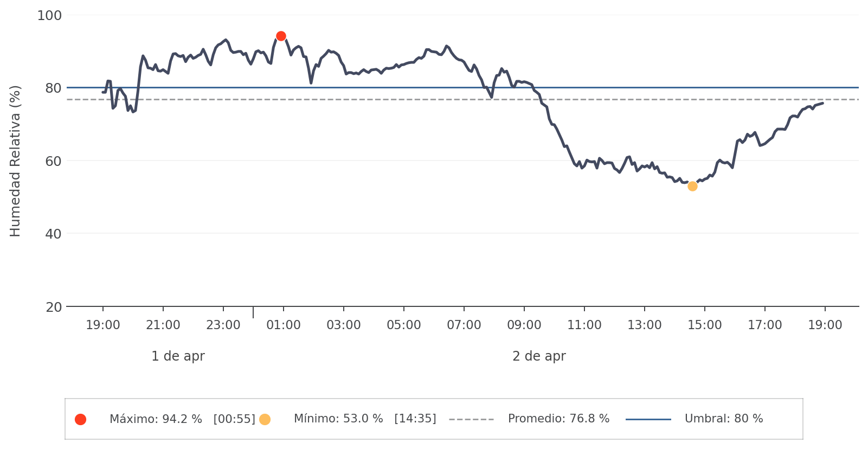The width and height of the screenshot is (868, 449).
Task: Click the "Promedio: 76.8 %" legend text
Action: [558, 419]
